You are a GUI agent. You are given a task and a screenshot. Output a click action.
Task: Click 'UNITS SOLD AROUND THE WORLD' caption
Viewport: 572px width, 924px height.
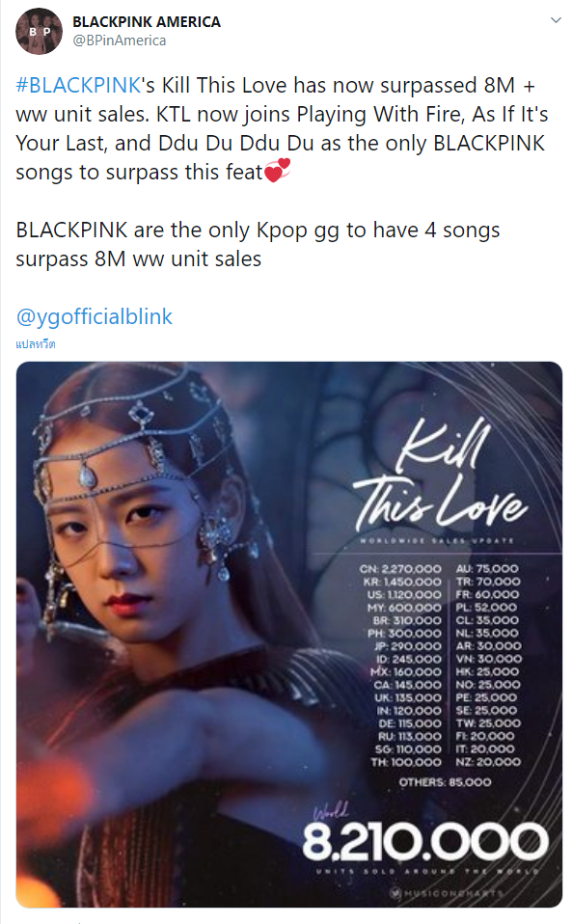coord(427,871)
